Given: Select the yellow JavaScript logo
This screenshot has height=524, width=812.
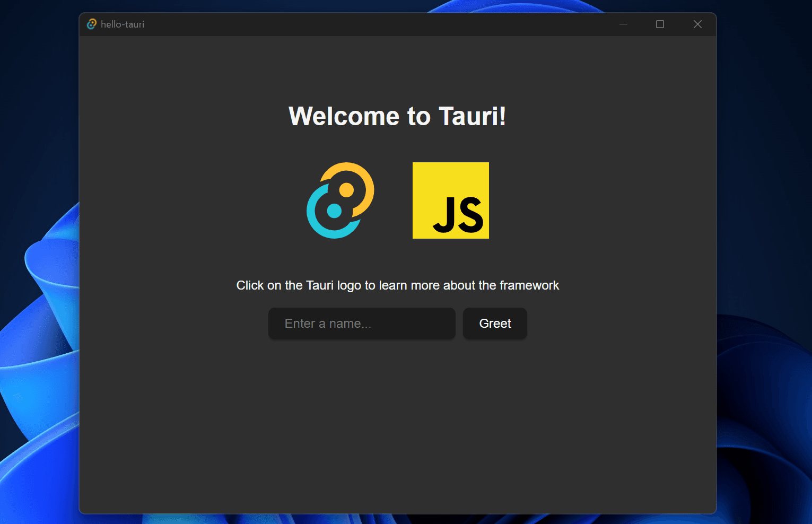Looking at the screenshot, I should click(450, 200).
